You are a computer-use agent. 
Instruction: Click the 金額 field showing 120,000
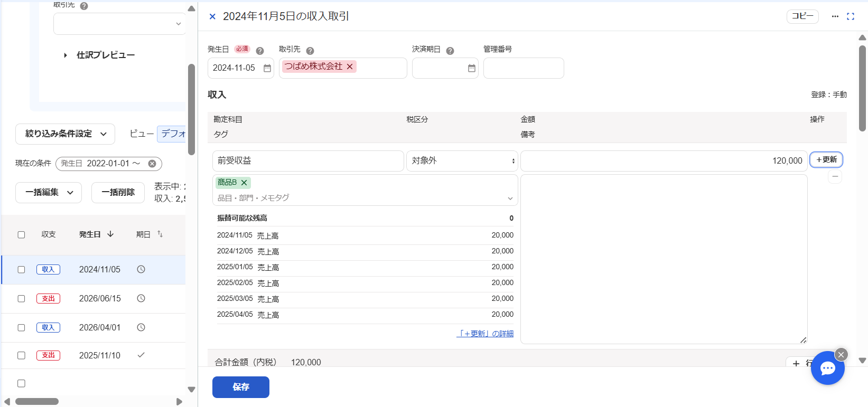pos(664,161)
